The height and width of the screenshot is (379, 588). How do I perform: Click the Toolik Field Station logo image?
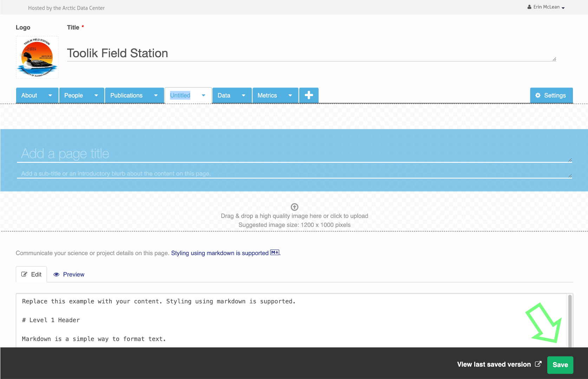click(x=37, y=57)
